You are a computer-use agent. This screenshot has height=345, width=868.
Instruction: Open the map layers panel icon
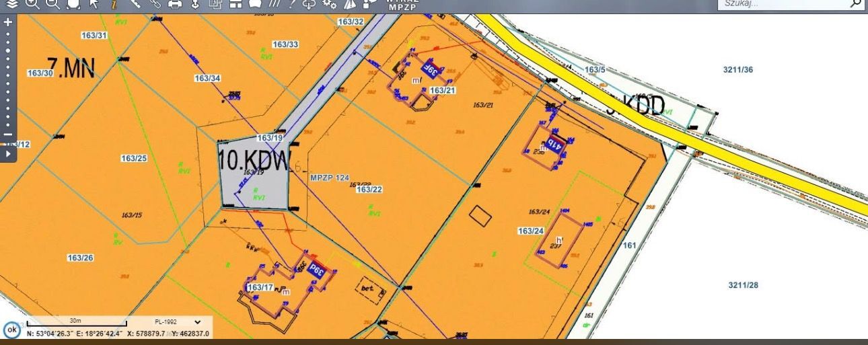click(x=13, y=3)
